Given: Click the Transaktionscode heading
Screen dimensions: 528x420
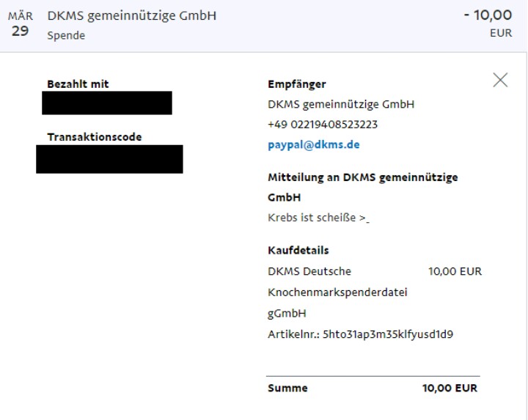Looking at the screenshot, I should click(95, 137).
